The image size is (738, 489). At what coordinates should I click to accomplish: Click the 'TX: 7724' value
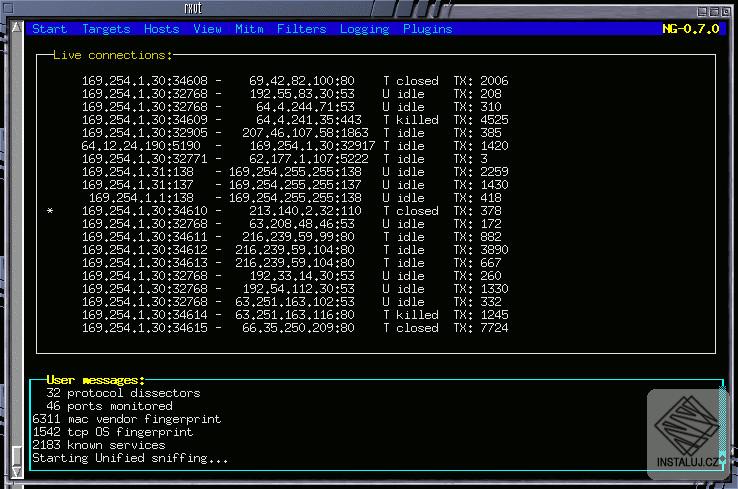pos(481,328)
